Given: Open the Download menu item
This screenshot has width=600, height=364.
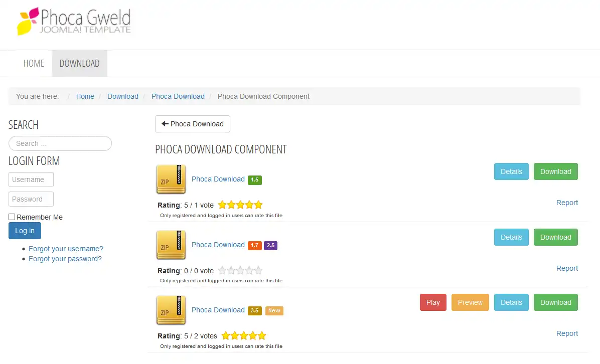Looking at the screenshot, I should click(x=80, y=64).
